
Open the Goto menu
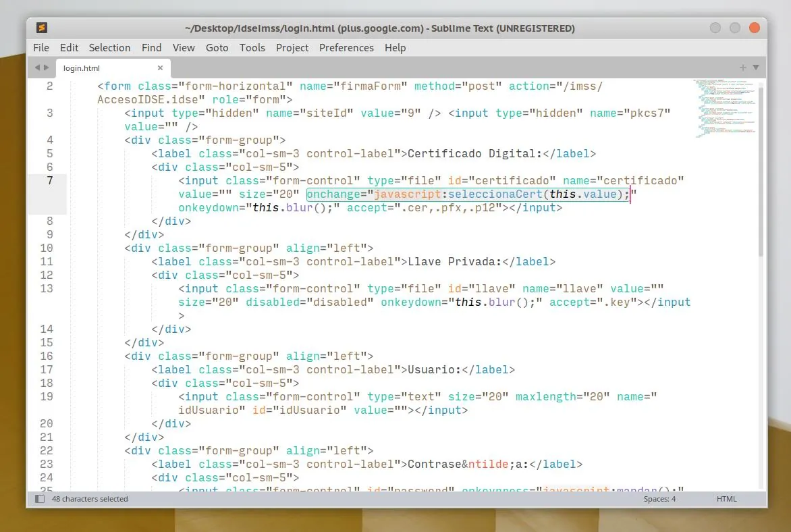[217, 48]
